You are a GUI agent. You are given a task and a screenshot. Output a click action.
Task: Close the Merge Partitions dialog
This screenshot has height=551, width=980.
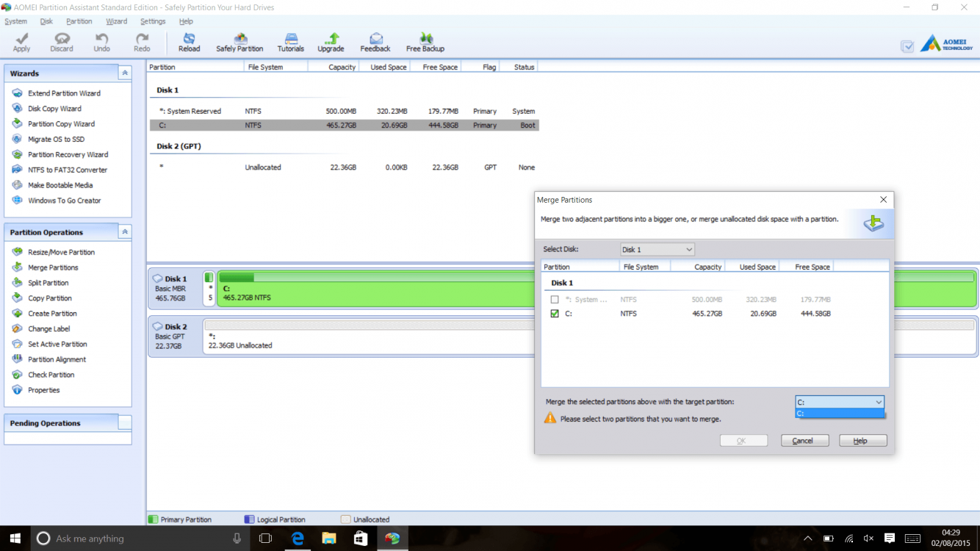[884, 200]
